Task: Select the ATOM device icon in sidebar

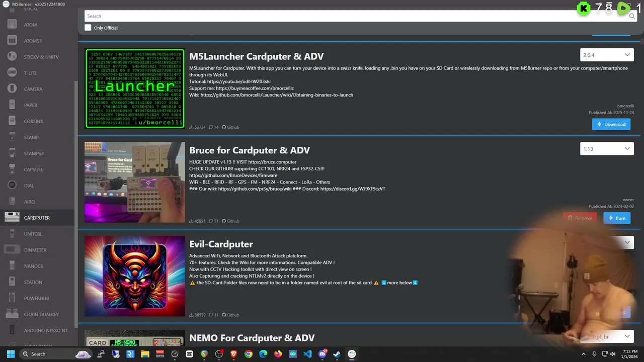Action: click(x=12, y=25)
